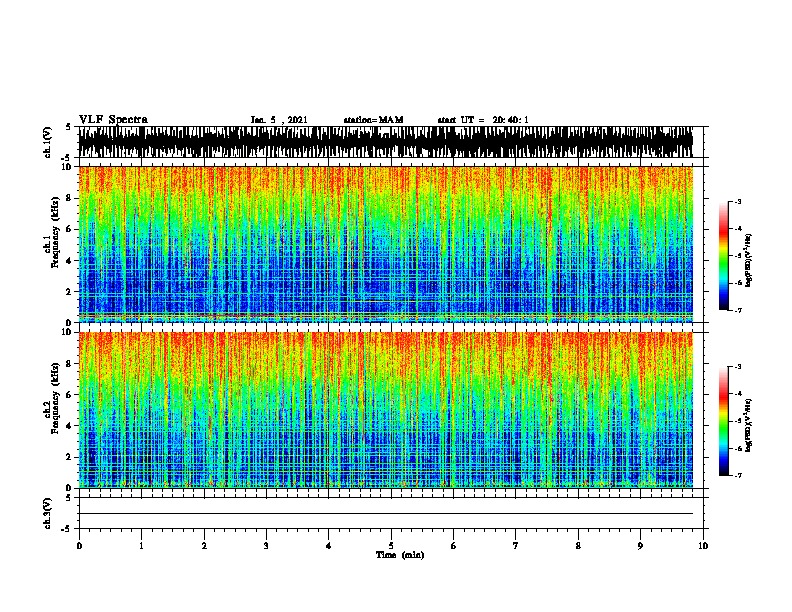Viewport: 792px width, 612px height.
Task: Click the "8" kHz tick of ch.1 spectrogram
Action: [x=69, y=198]
